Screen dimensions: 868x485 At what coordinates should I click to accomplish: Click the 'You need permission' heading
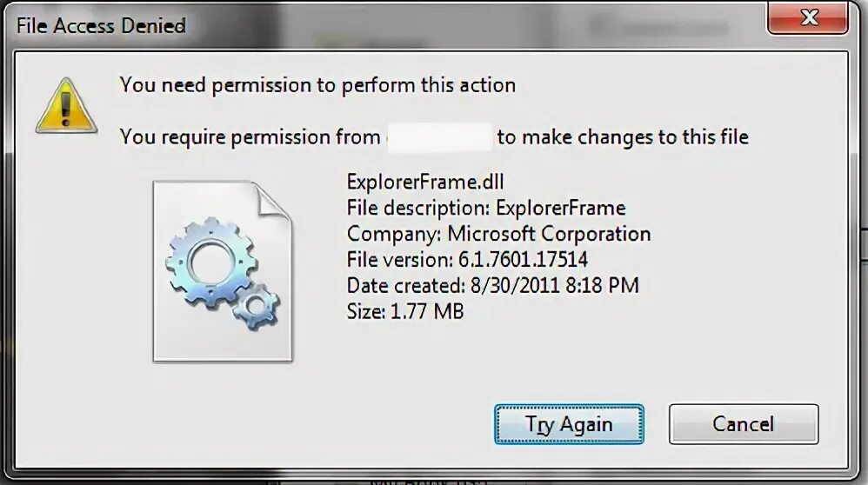coord(317,85)
